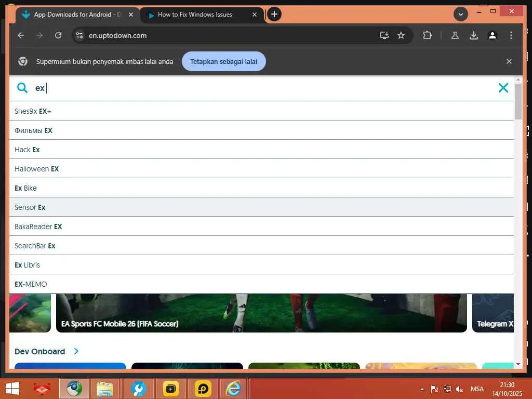Screen dimensions: 532x399
Task: Bookmark this page with the star icon
Action: [x=401, y=35]
